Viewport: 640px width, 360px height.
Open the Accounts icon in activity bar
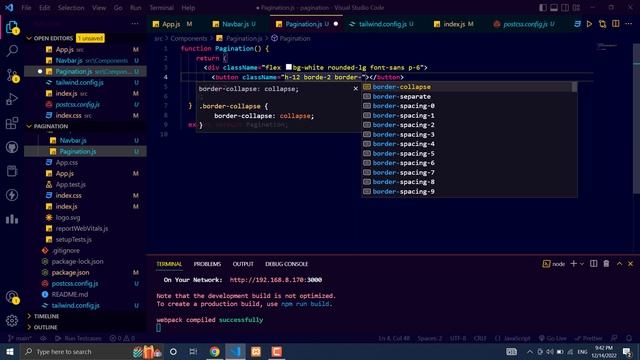tap(12, 297)
